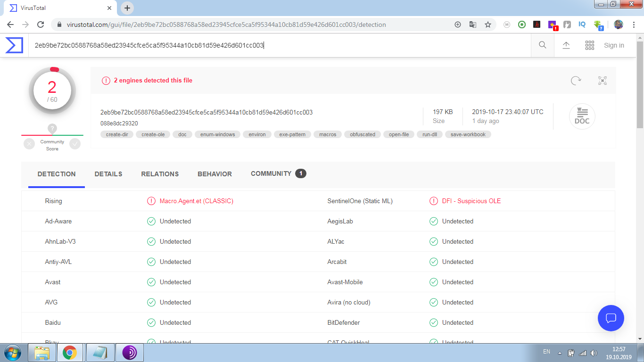Screen dimensions: 644x362
Task: Click the SentinelOne (Static ML) engine name
Action: (360, 201)
